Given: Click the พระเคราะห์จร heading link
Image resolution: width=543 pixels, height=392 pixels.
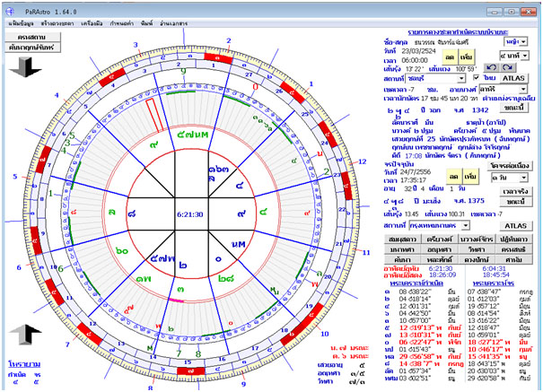Looking at the screenshot, I should [494, 283].
